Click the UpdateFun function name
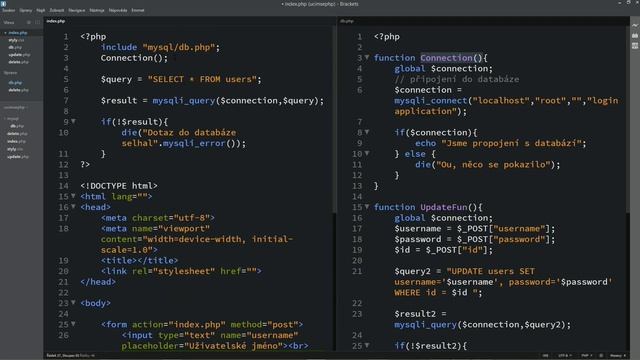Viewport: 640px width, 360px height. (444, 207)
